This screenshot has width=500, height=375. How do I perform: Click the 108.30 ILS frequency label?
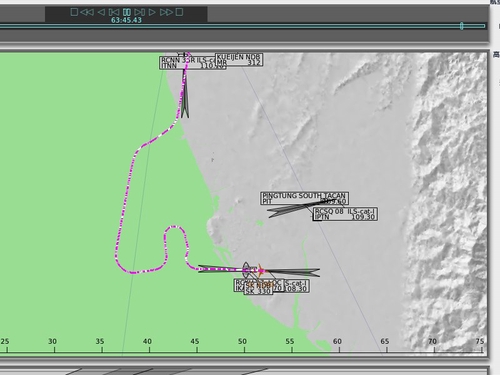296,289
